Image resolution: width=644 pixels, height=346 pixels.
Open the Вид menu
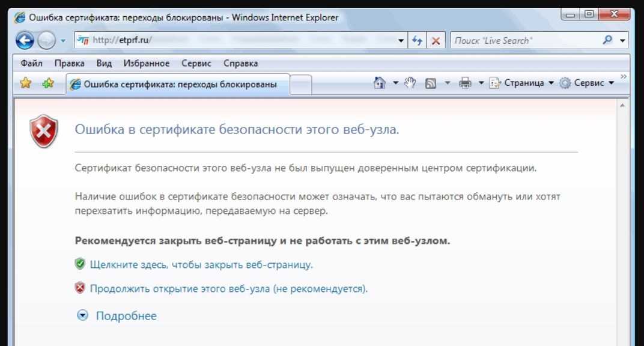[104, 63]
